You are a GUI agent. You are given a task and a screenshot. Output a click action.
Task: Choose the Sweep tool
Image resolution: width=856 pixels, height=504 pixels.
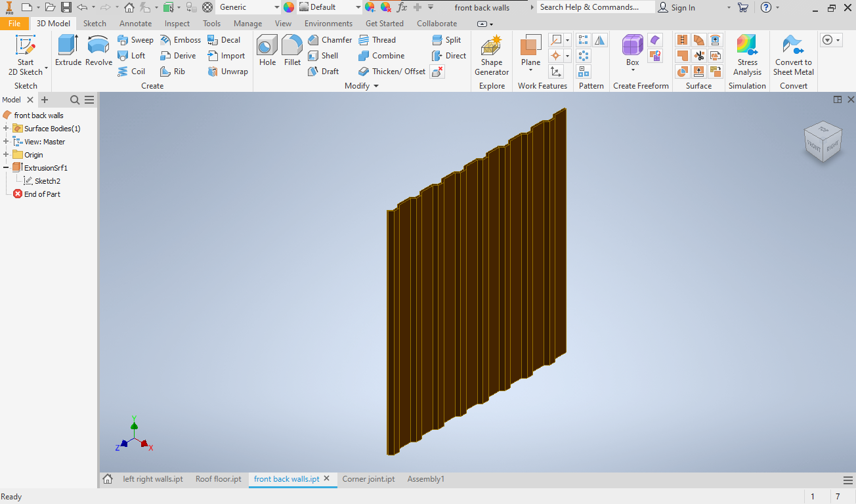(135, 40)
